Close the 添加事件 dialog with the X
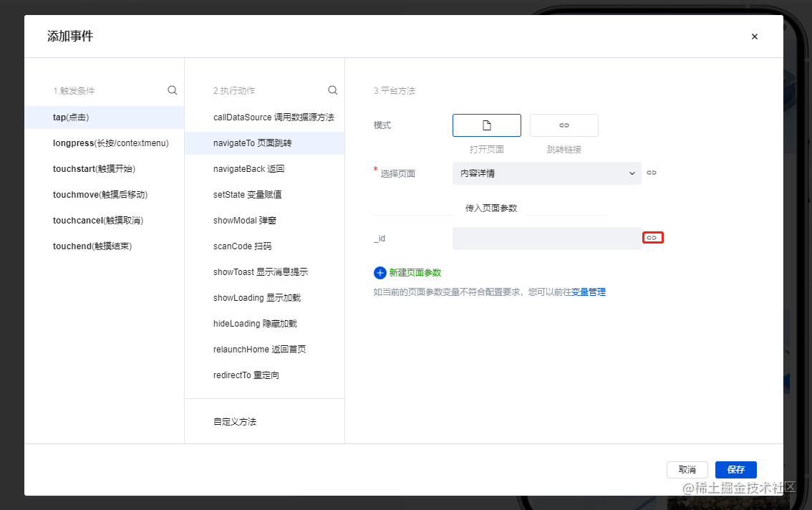812x510 pixels. 755,37
